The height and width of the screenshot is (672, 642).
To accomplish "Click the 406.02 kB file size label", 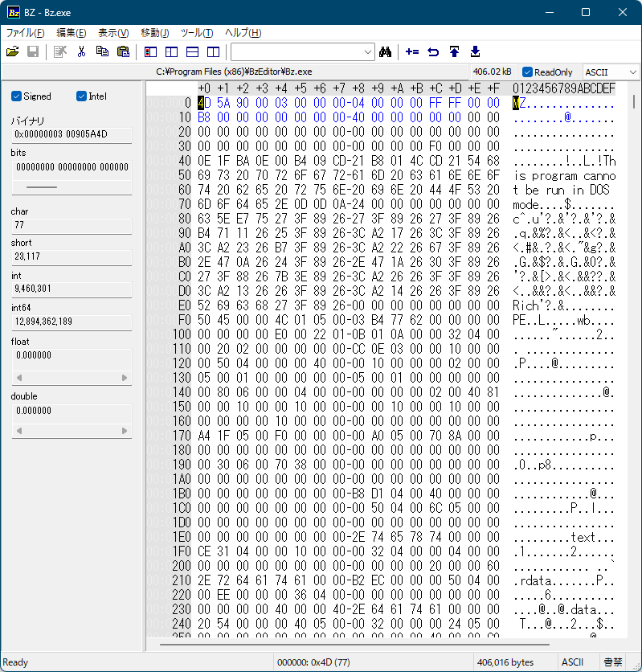I will pos(492,72).
